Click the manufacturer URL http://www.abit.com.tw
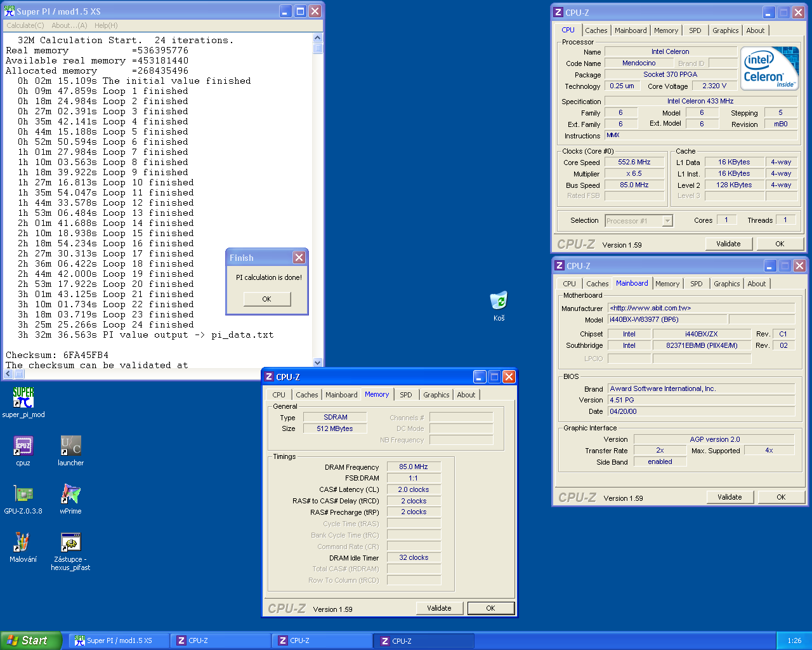Image resolution: width=812 pixels, height=650 pixels. pos(702,308)
